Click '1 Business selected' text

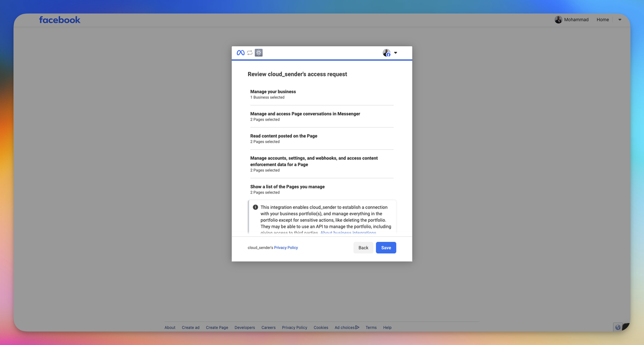267,98
